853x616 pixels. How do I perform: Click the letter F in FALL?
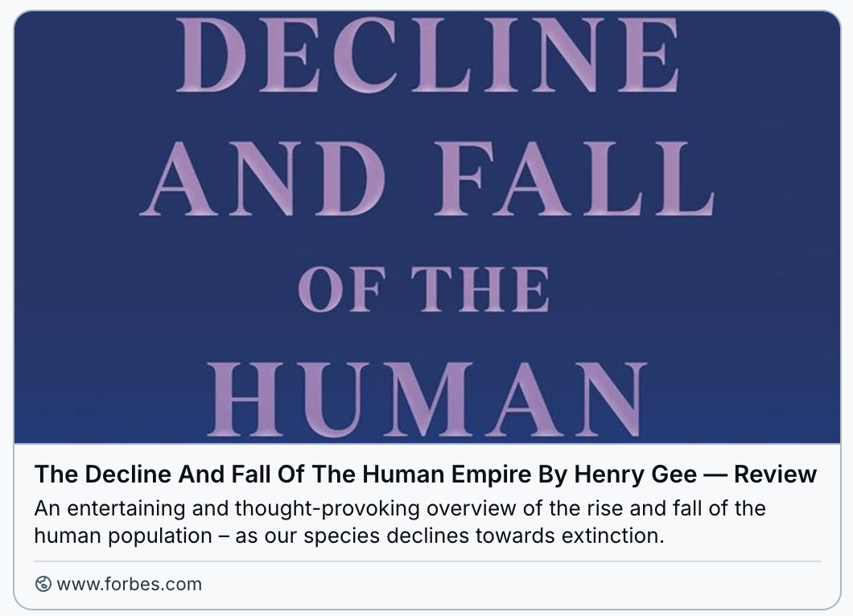click(460, 179)
